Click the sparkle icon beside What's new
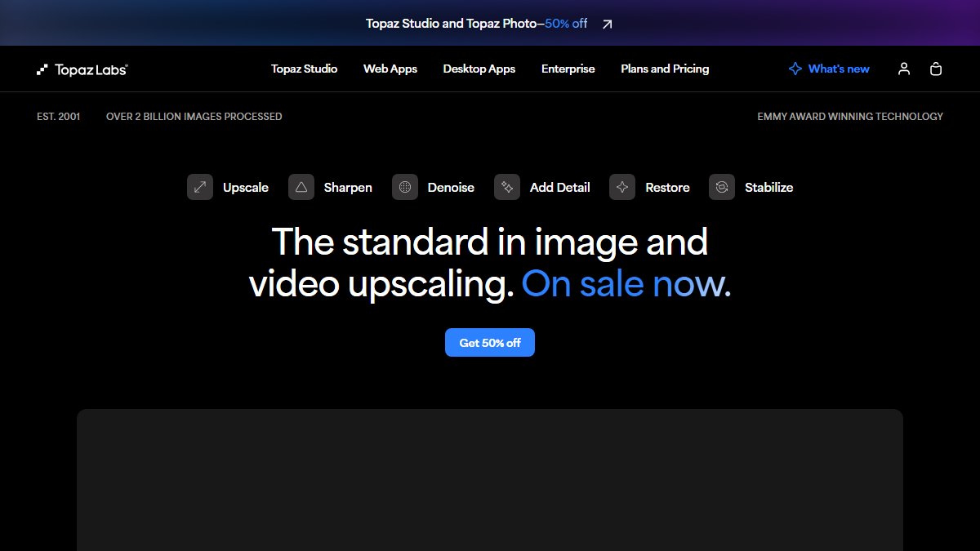The height and width of the screenshot is (551, 980). 795,69
